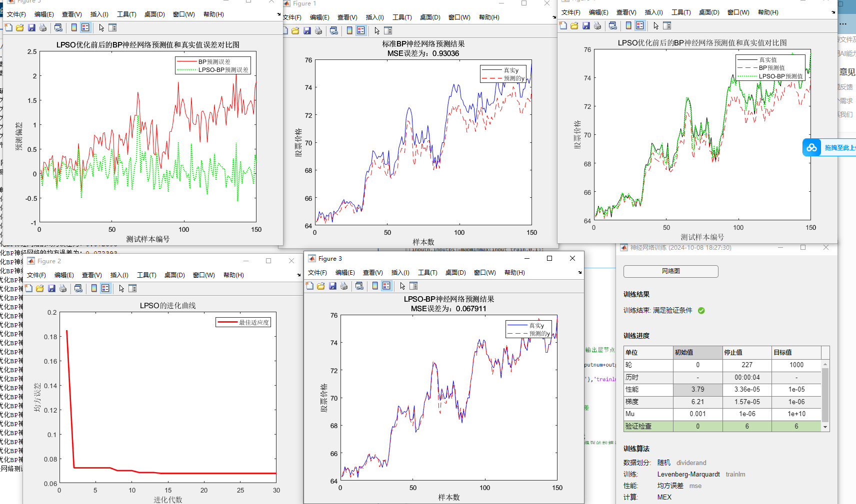Select the 最佳适应度 legend in Figure 2

point(243,322)
